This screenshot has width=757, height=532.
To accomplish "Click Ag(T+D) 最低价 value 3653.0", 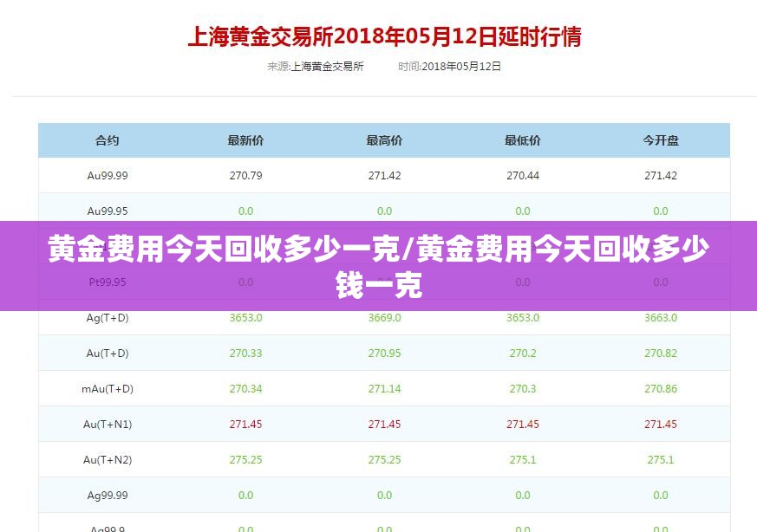I will (x=522, y=318).
